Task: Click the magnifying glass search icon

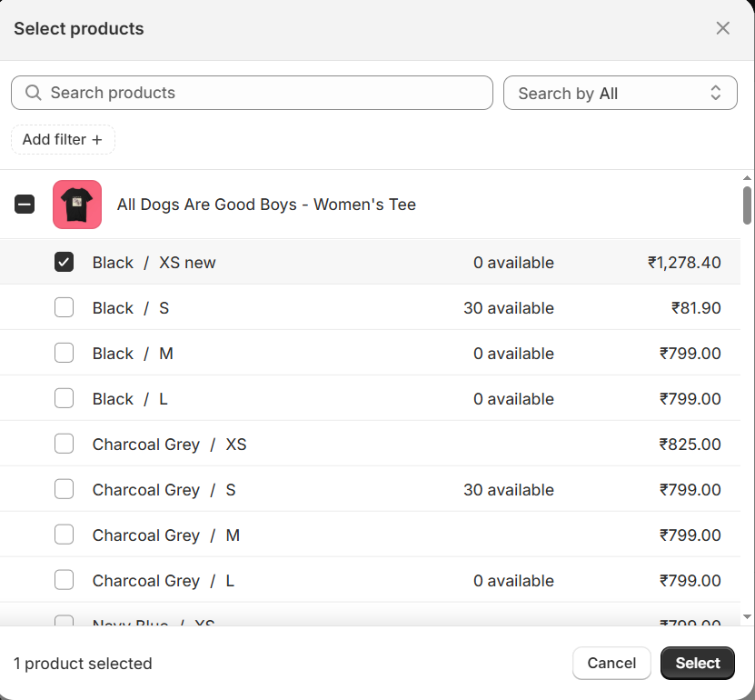Action: click(x=34, y=93)
